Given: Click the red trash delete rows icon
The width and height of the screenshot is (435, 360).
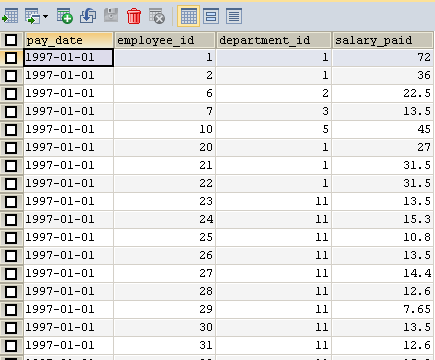Looking at the screenshot, I should click(134, 16).
